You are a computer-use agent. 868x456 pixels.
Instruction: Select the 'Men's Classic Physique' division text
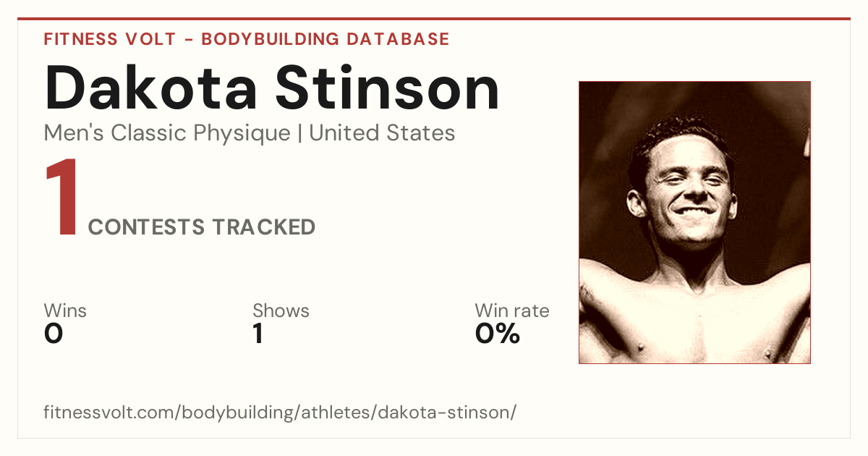tap(168, 133)
